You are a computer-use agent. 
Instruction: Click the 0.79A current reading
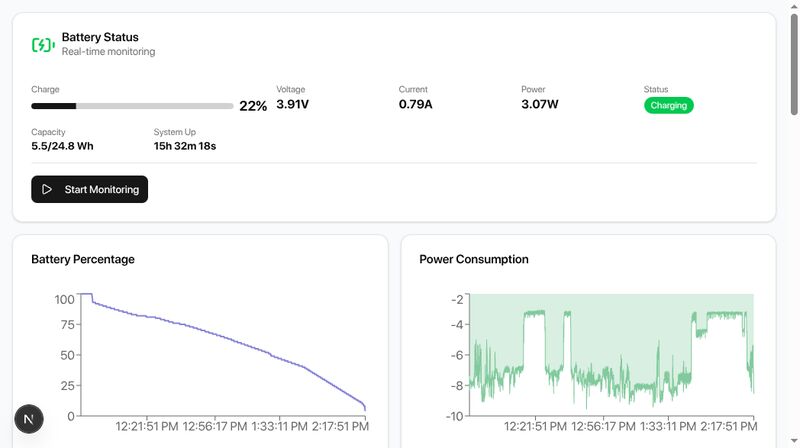click(415, 104)
